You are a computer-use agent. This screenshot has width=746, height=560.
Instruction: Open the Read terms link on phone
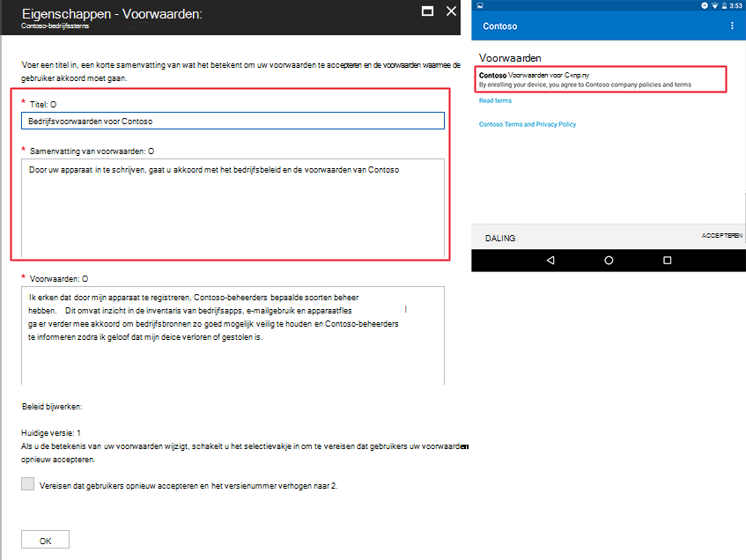click(495, 100)
